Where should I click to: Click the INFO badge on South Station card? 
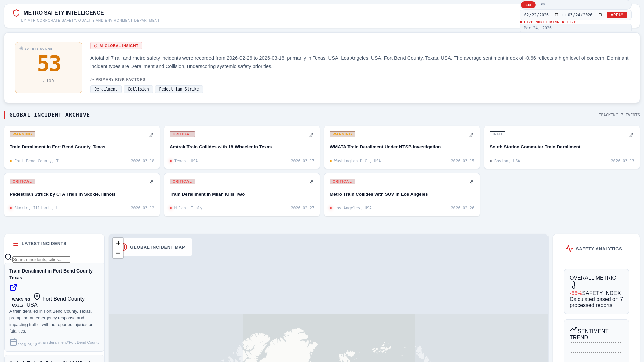pos(497,134)
